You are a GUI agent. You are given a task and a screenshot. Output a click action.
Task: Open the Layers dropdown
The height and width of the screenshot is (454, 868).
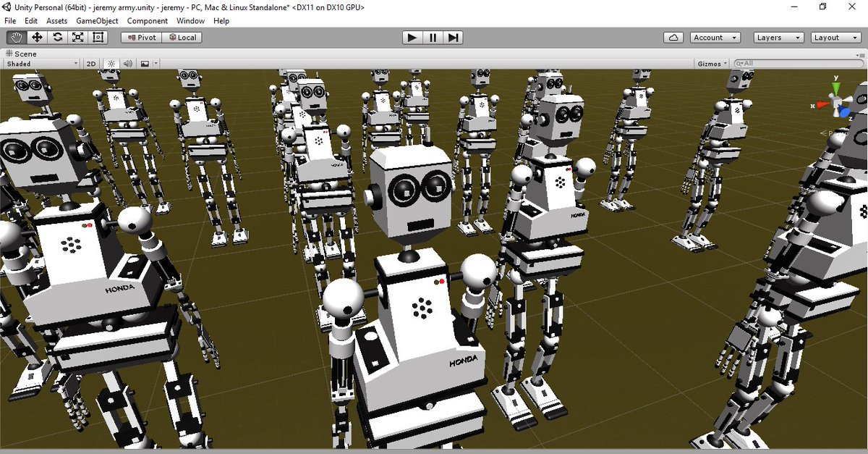[778, 37]
